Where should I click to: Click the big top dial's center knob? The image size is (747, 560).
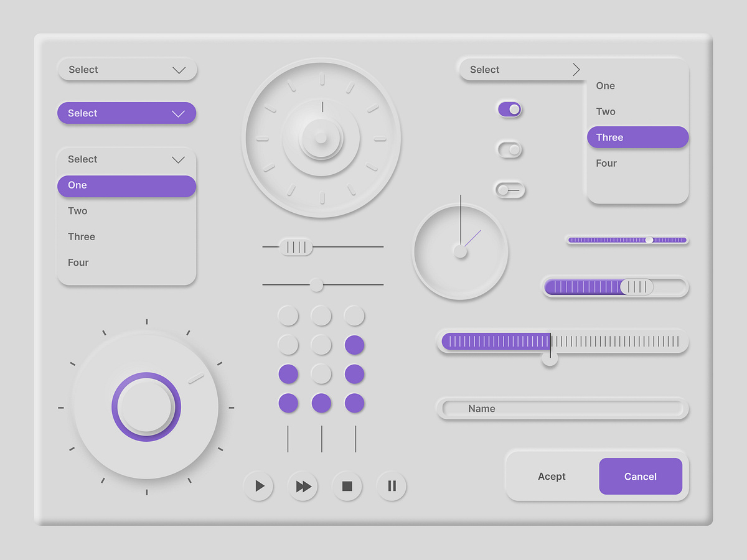point(322,139)
